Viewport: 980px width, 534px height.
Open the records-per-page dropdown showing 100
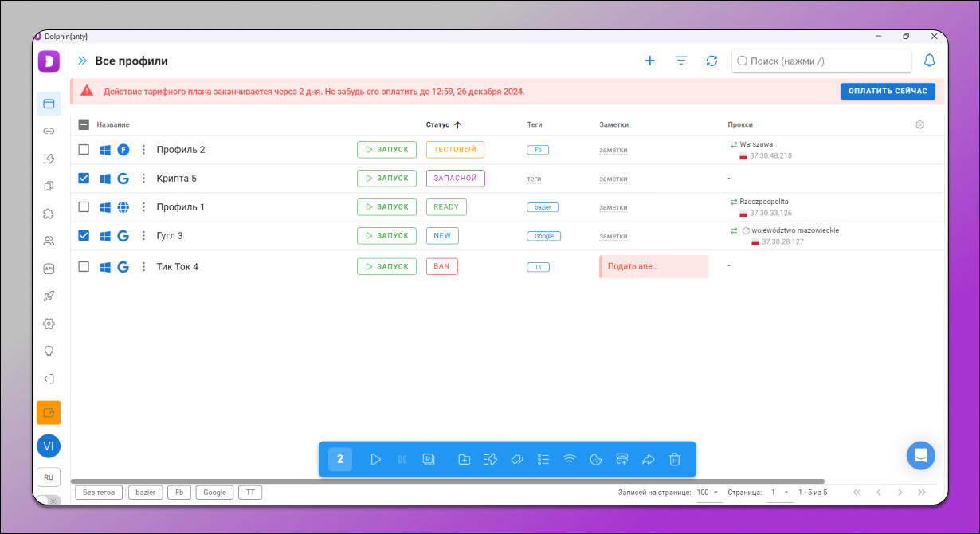click(x=708, y=493)
